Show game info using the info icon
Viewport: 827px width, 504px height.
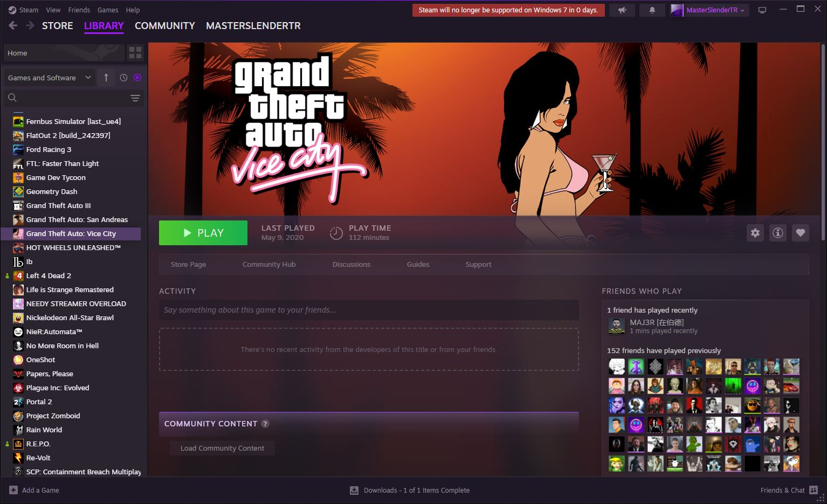pos(778,233)
